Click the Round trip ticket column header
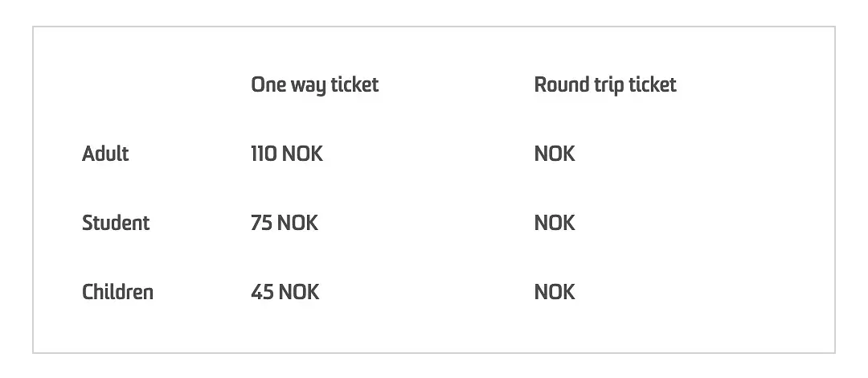The image size is (868, 378). pyautogui.click(x=605, y=85)
